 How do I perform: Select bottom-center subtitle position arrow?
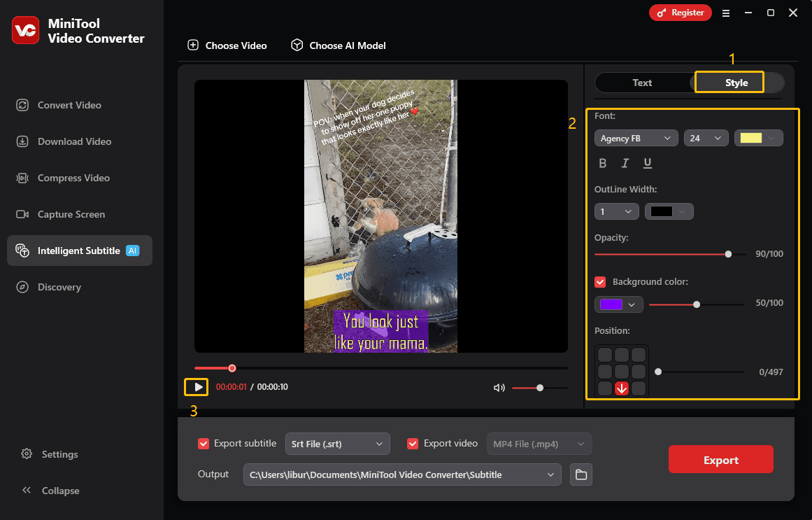(621, 389)
